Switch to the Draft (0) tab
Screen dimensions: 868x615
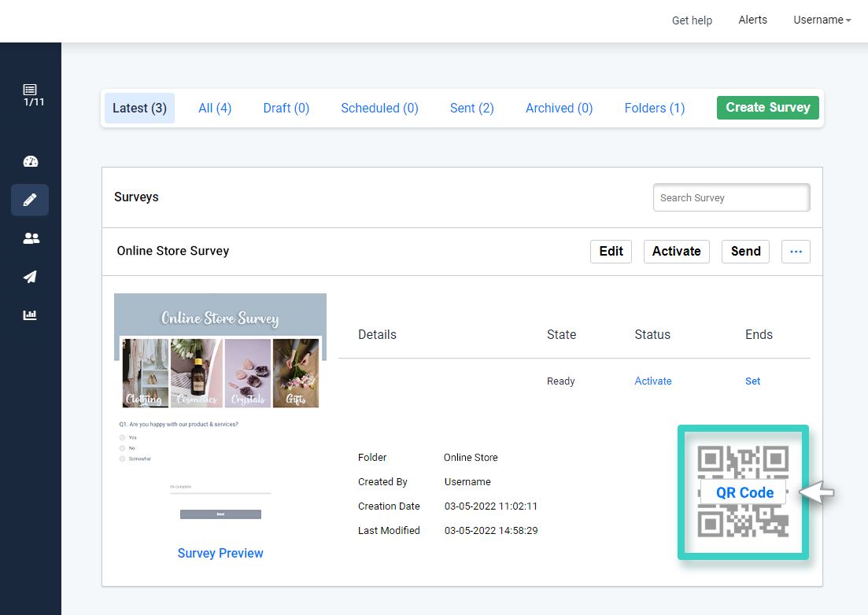[286, 108]
